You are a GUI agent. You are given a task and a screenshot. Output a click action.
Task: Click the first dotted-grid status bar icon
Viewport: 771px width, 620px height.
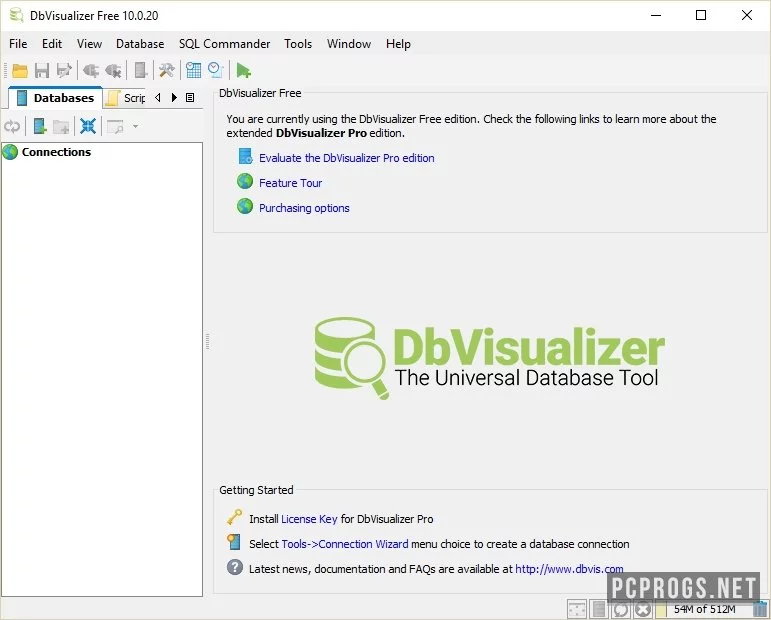(x=577, y=610)
